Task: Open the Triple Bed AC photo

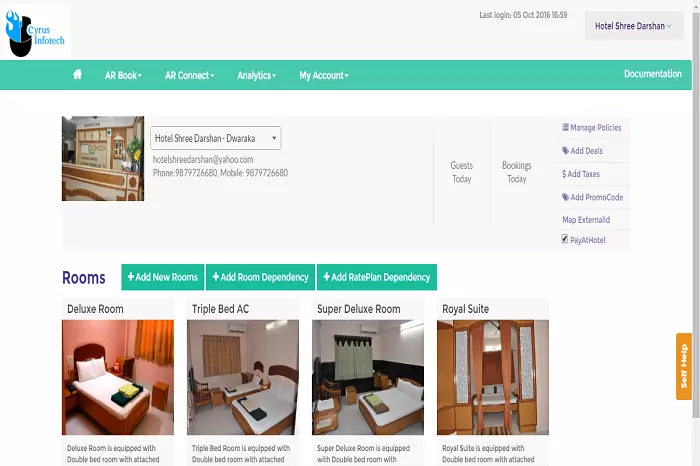Action: (243, 377)
